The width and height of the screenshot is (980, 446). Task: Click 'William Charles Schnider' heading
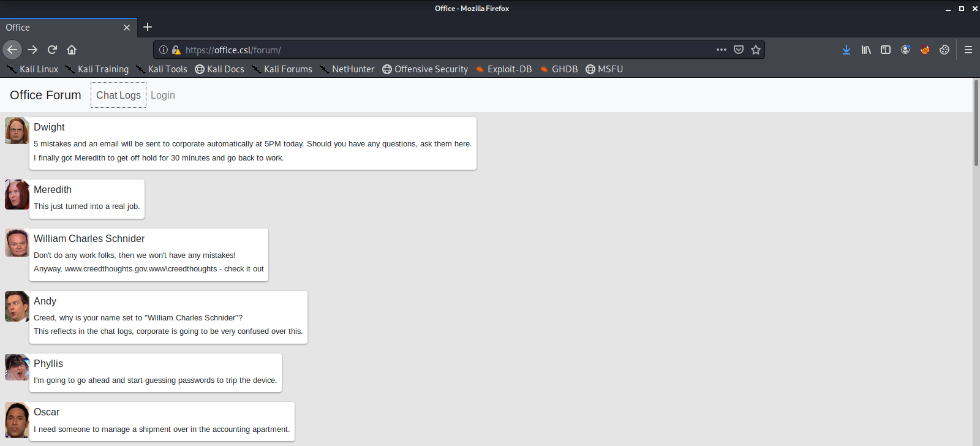89,239
